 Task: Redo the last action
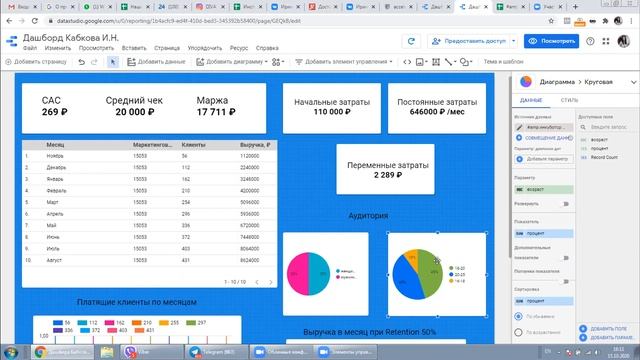pyautogui.click(x=94, y=62)
